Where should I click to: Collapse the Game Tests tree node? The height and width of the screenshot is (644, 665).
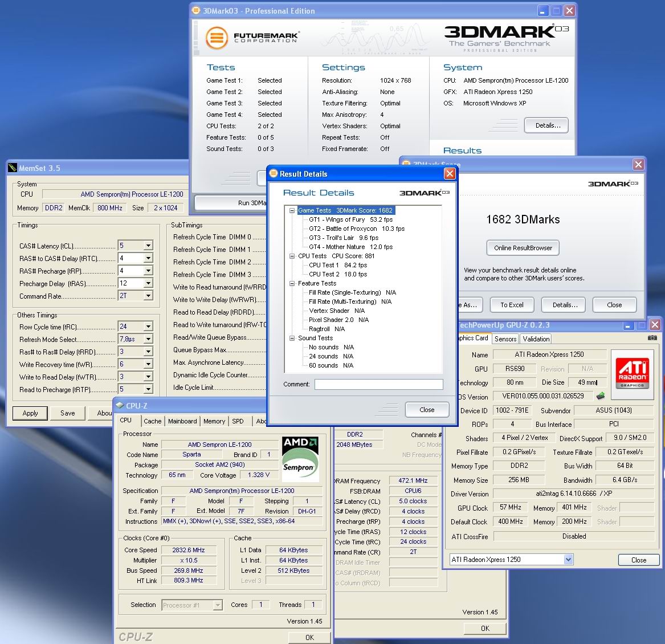[x=292, y=210]
